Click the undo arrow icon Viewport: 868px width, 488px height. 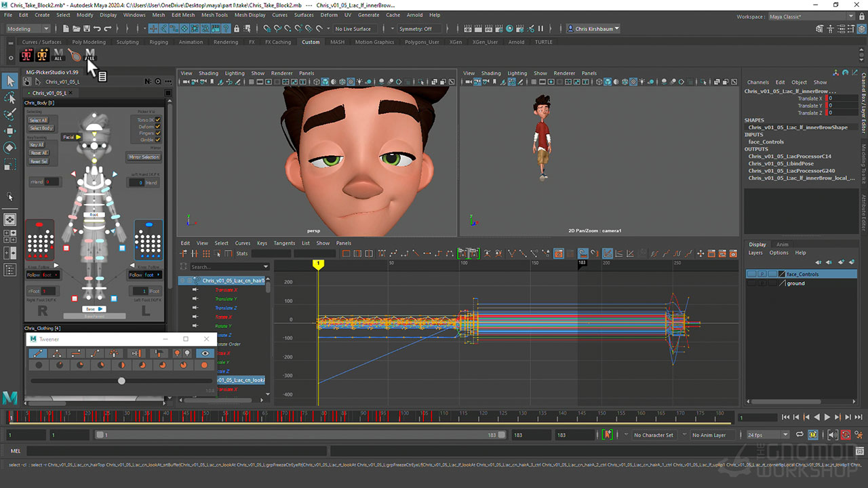tap(98, 28)
